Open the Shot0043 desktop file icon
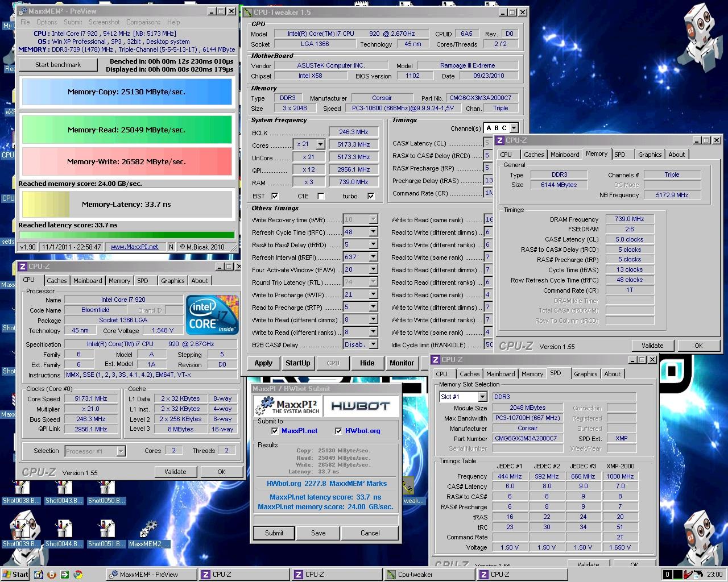728x582 pixels. [x=64, y=492]
